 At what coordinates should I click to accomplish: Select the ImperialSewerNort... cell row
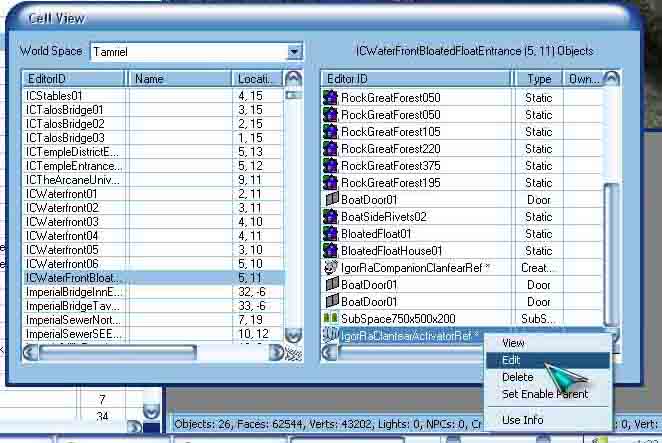(x=153, y=320)
